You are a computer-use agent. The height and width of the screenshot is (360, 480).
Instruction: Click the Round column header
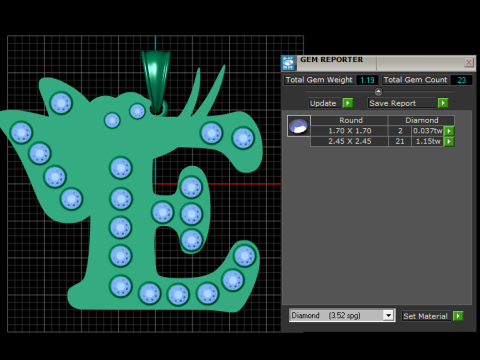(x=350, y=120)
